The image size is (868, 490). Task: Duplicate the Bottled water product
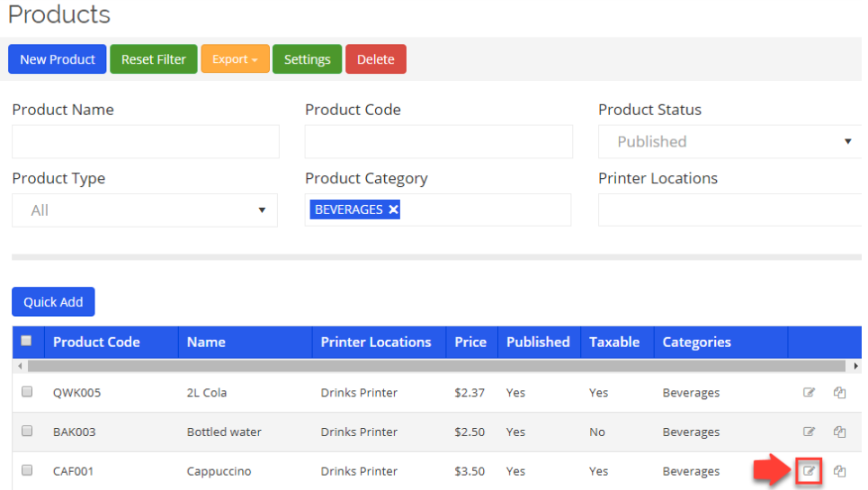click(839, 432)
